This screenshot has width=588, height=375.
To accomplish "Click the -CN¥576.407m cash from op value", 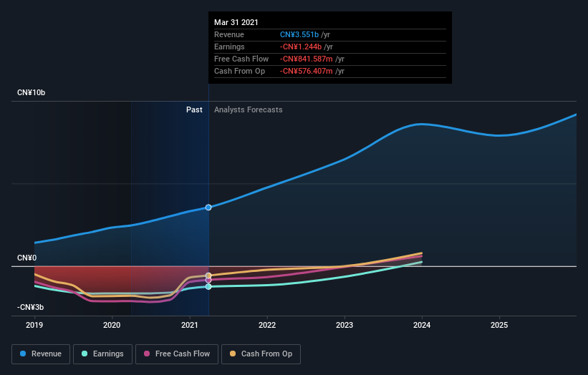I will [x=307, y=71].
